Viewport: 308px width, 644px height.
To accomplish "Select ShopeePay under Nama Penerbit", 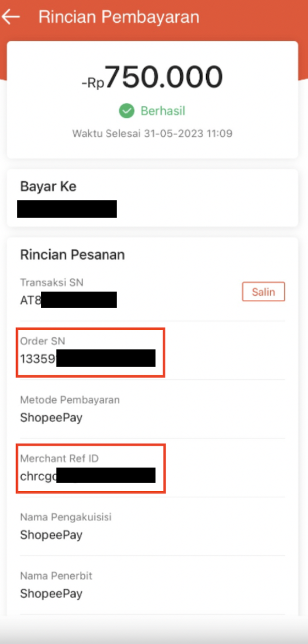I will 51,593.
